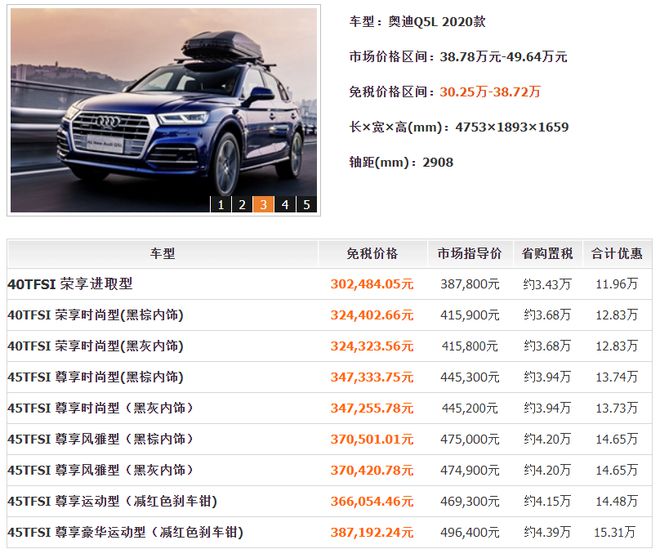
Task: Open 40TFSI 荣享时尚型(黑灰内饰) model
Action: [x=96, y=346]
